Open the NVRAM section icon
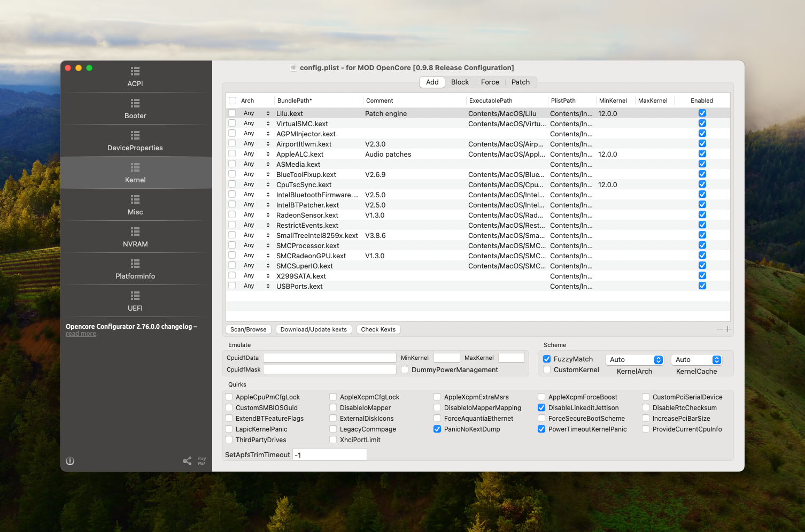805x532 pixels. [x=135, y=232]
